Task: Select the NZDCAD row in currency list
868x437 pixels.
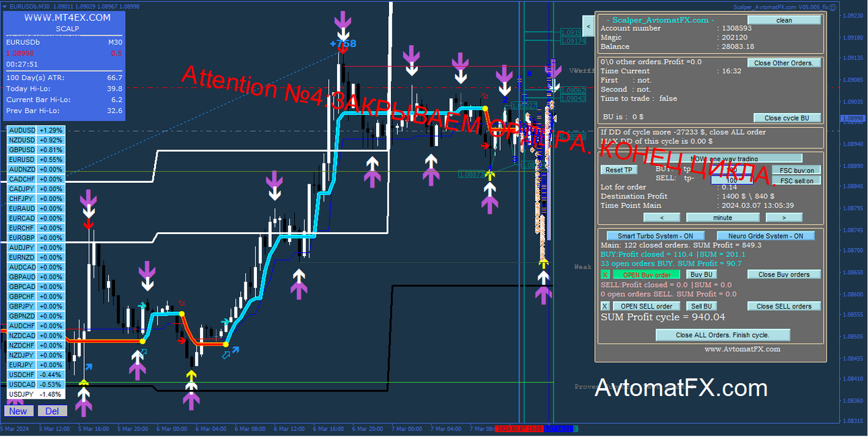Action: 36,335
